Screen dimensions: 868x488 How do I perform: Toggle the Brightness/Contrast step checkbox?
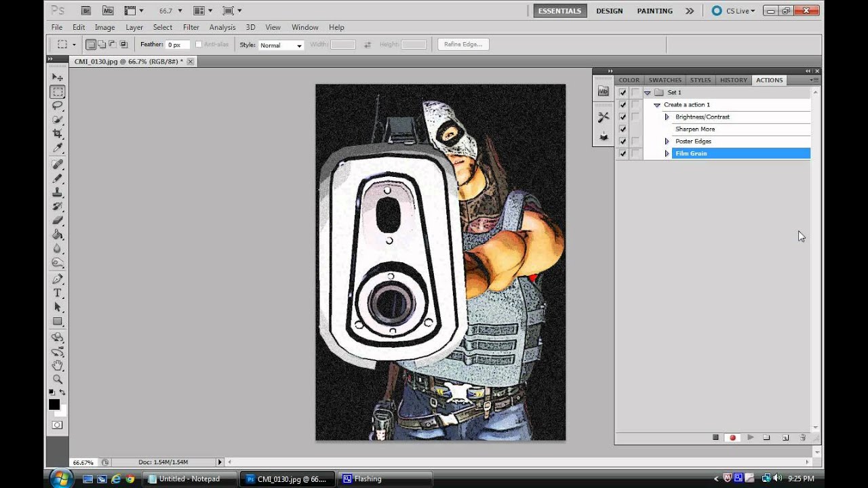(x=623, y=117)
